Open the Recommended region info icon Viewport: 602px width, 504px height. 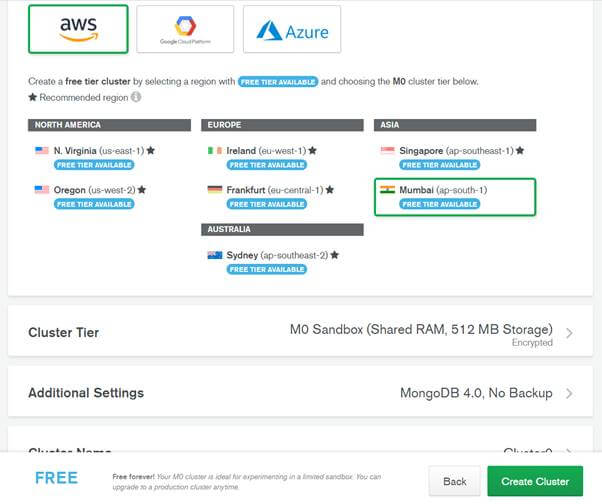point(136,97)
